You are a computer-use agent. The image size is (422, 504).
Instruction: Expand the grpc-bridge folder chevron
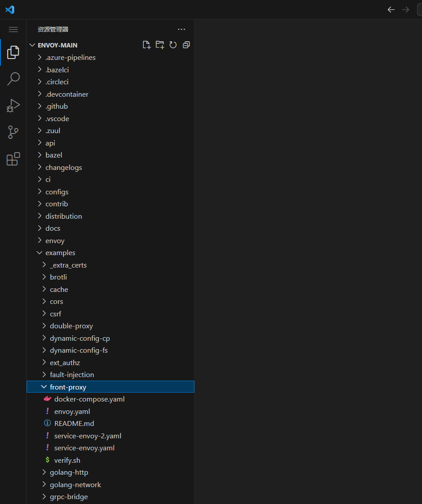pyautogui.click(x=44, y=496)
